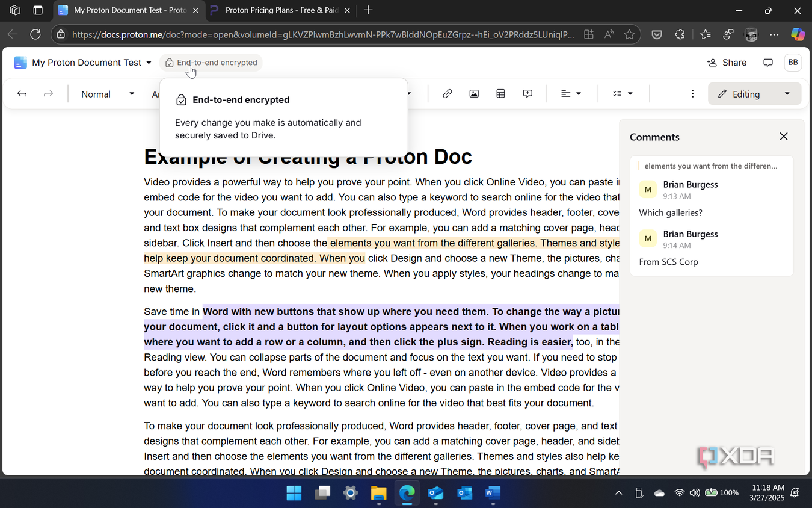This screenshot has width=812, height=508.
Task: Open the 'Which galleries?' comment
Action: (x=671, y=213)
